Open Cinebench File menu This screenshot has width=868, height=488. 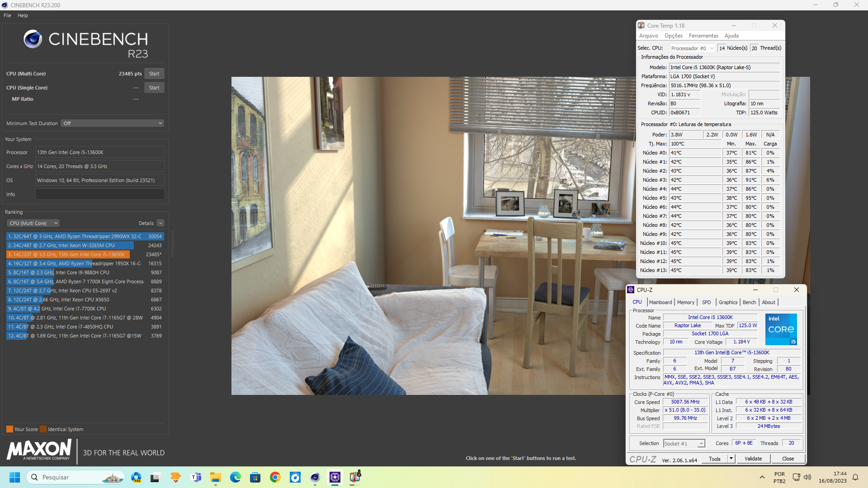[7, 15]
